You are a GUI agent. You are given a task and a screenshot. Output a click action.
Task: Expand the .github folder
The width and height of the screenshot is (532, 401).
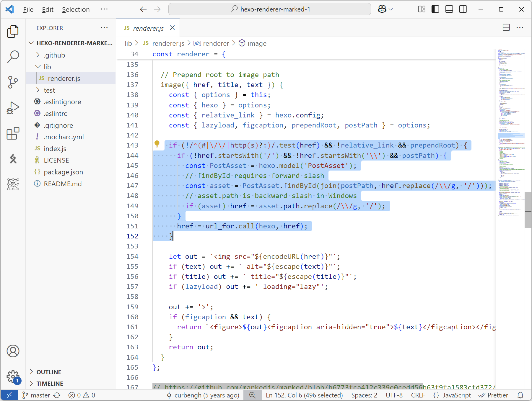[x=54, y=55]
